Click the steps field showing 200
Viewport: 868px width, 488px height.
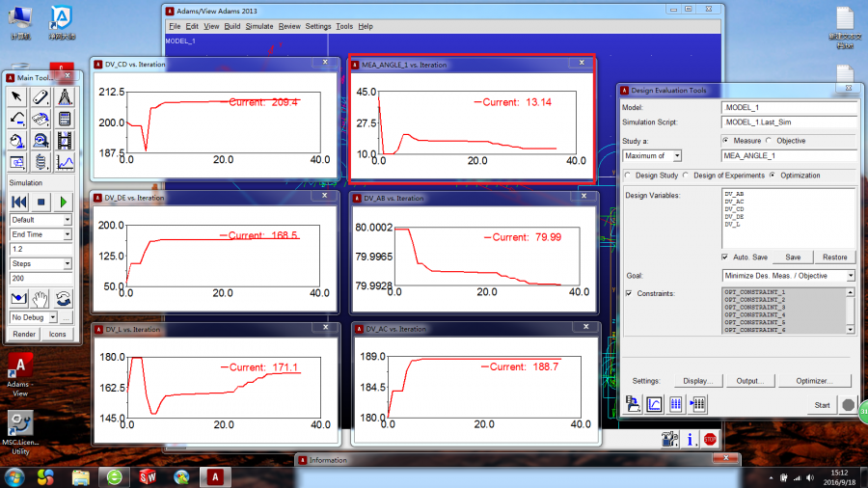pyautogui.click(x=41, y=279)
